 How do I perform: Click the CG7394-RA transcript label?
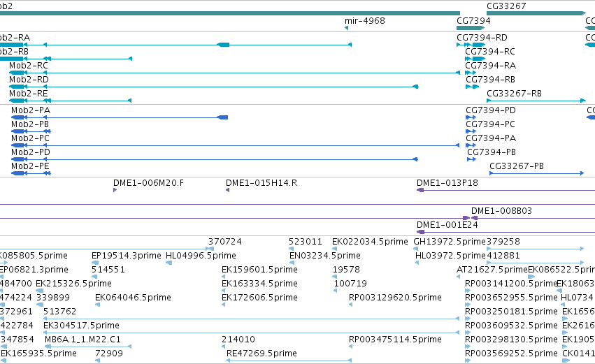[x=491, y=66]
